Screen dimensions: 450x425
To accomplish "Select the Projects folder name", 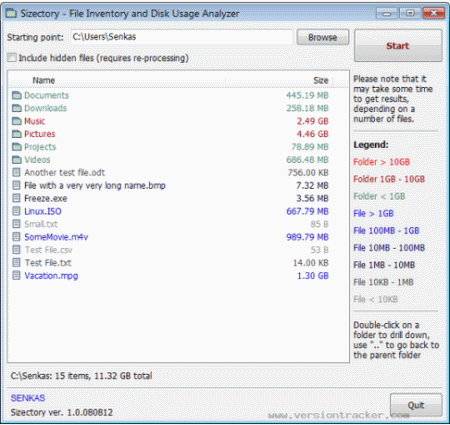I will pyautogui.click(x=40, y=147).
